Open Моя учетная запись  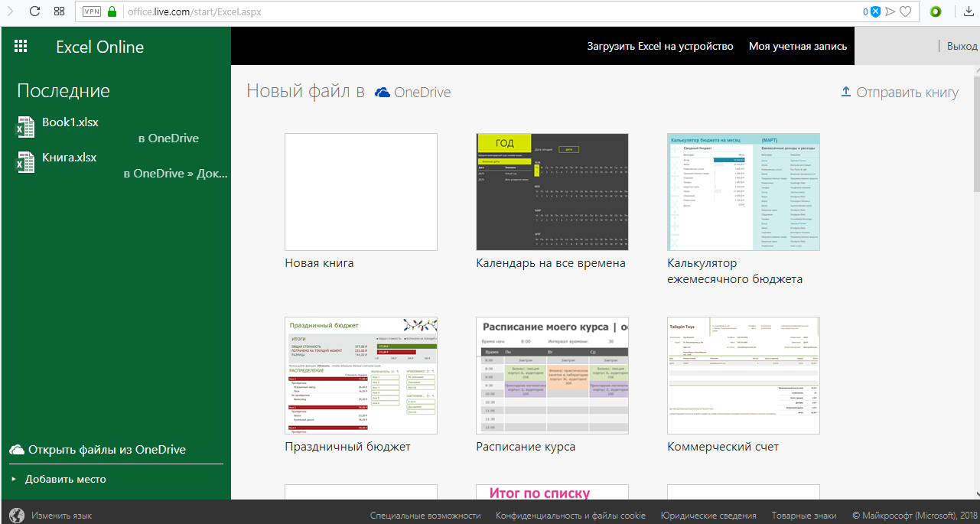[798, 46]
